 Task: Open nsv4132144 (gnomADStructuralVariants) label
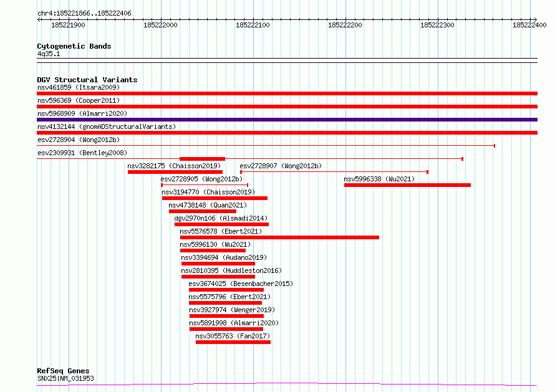point(107,127)
